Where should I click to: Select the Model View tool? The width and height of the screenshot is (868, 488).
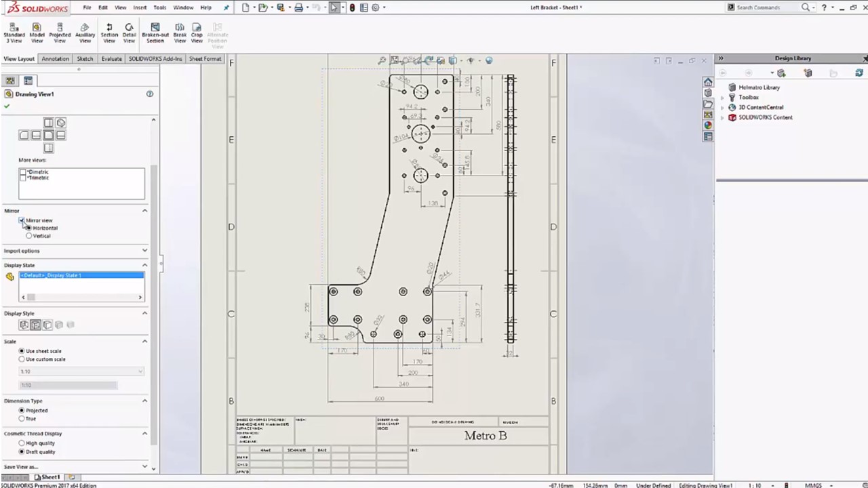click(37, 33)
